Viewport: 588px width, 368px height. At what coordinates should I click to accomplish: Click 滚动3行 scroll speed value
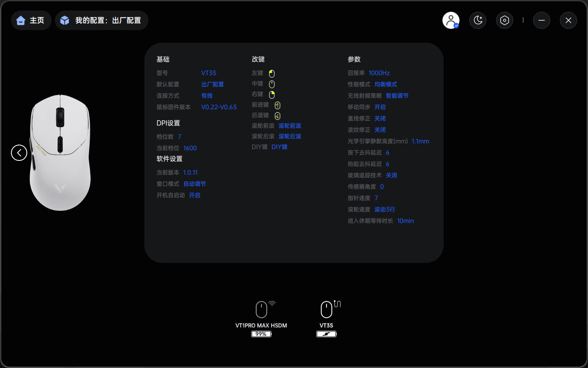[385, 210]
